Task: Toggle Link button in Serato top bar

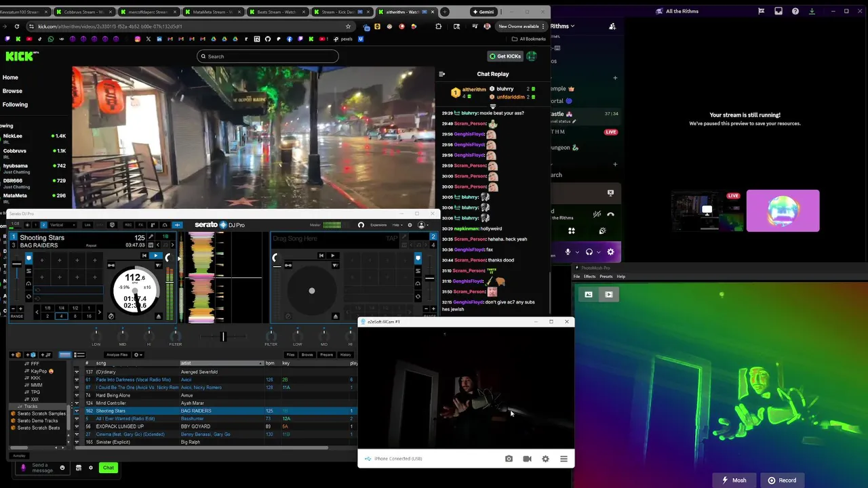Action: click(x=87, y=225)
